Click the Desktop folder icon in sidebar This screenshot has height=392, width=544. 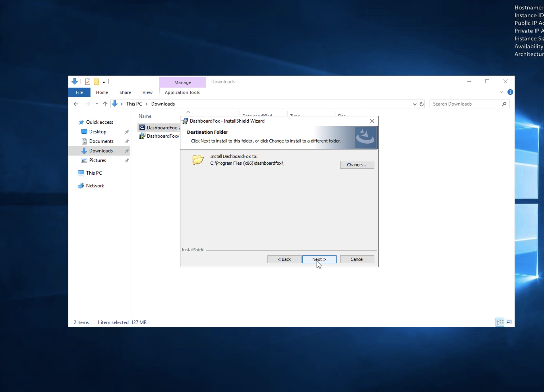84,132
